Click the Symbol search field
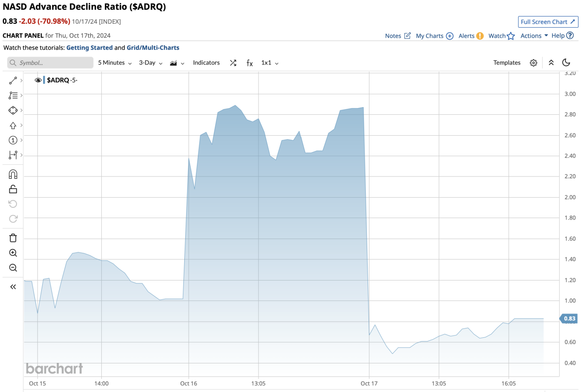Screen dimensions: 582x392 click(x=50, y=63)
